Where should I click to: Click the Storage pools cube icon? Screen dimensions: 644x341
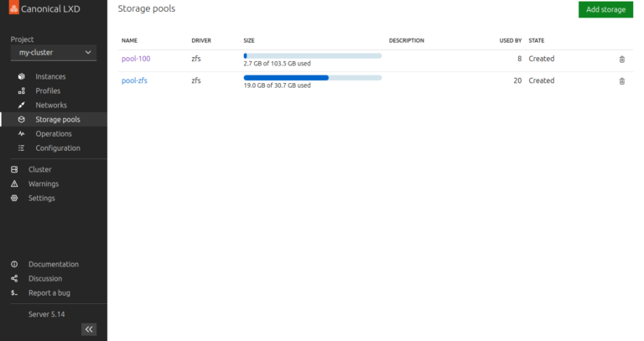click(x=21, y=120)
